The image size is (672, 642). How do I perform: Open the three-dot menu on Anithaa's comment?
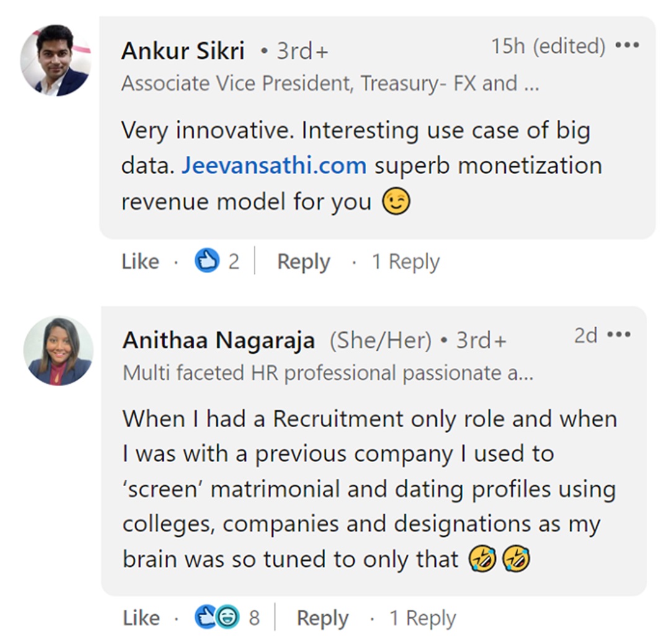coord(619,335)
